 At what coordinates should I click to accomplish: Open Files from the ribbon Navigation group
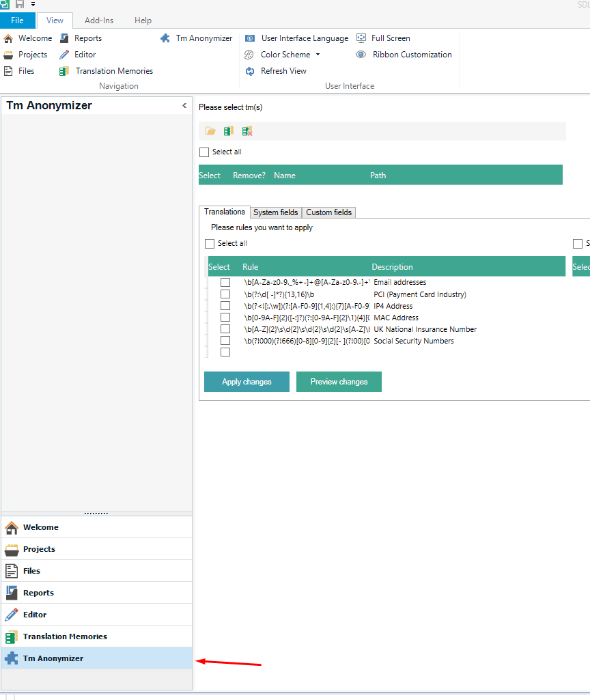point(19,71)
